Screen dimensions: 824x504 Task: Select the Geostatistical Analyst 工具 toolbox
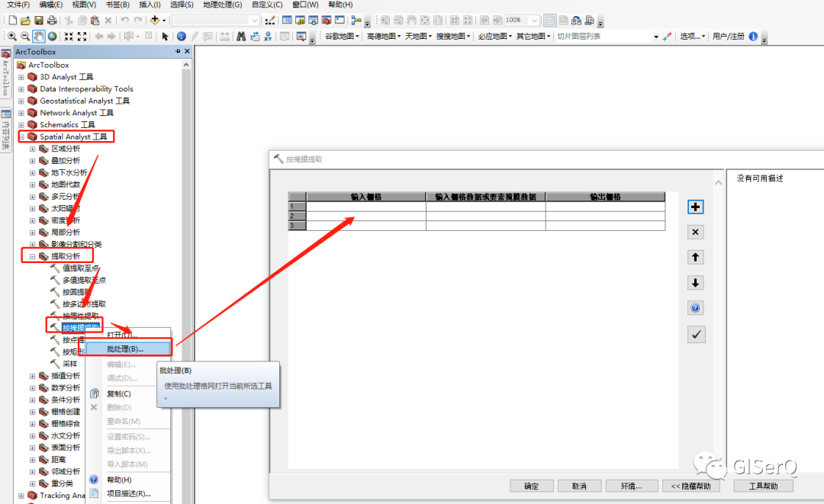click(85, 101)
